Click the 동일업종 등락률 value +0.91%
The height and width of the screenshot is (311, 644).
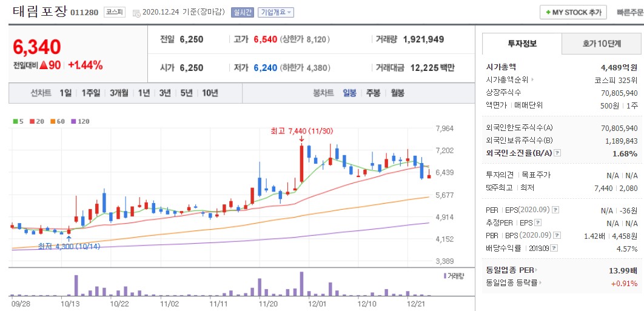tap(624, 283)
